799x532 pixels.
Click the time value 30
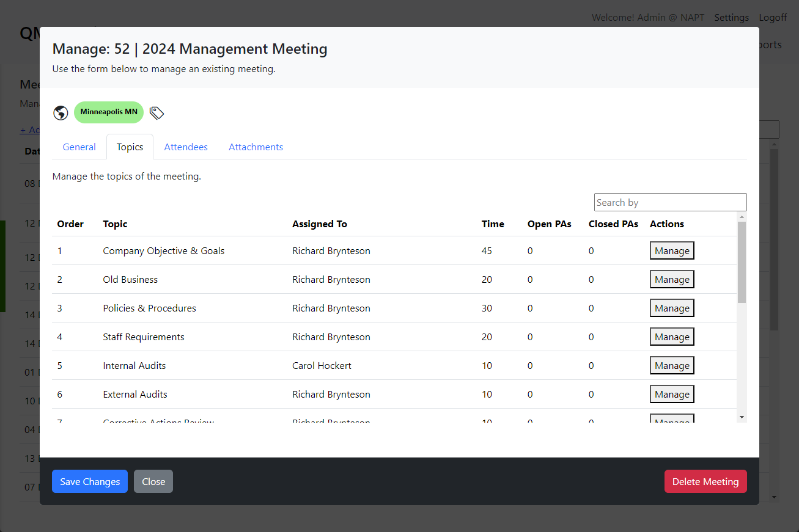tap(487, 308)
